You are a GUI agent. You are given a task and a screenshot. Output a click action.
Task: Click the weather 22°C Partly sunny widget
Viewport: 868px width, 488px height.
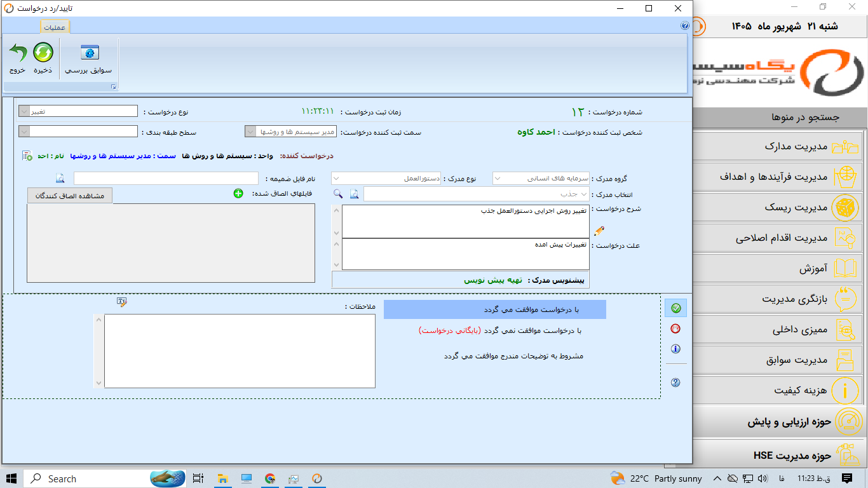(x=656, y=478)
